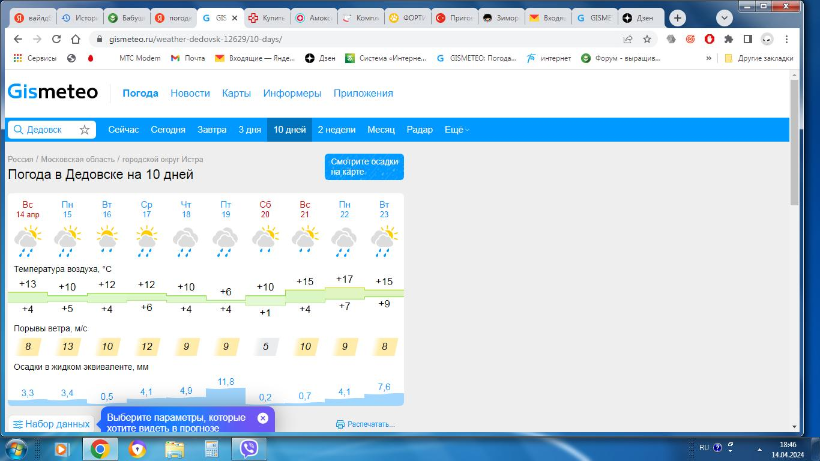The image size is (820, 461).
Task: Select the 10 дней forecast tab
Action: pos(290,130)
